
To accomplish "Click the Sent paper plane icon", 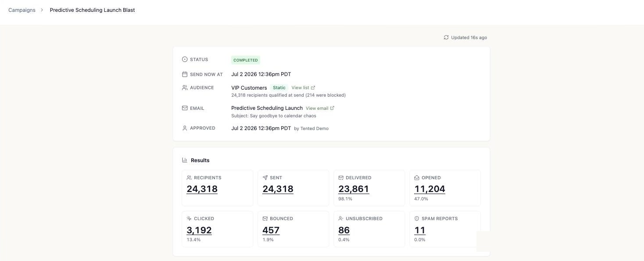I will click(x=265, y=178).
